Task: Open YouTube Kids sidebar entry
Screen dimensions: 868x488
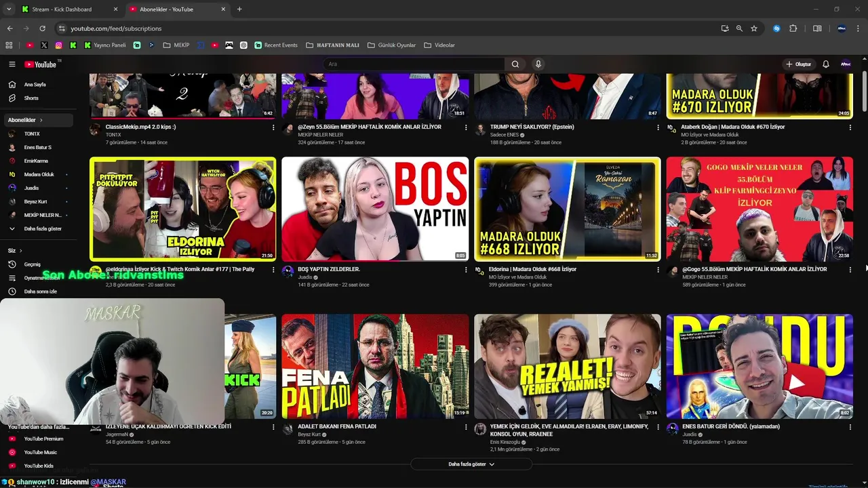Action: tap(39, 466)
